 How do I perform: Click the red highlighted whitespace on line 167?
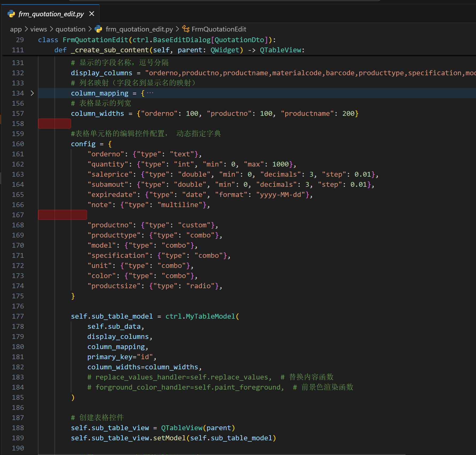click(63, 215)
